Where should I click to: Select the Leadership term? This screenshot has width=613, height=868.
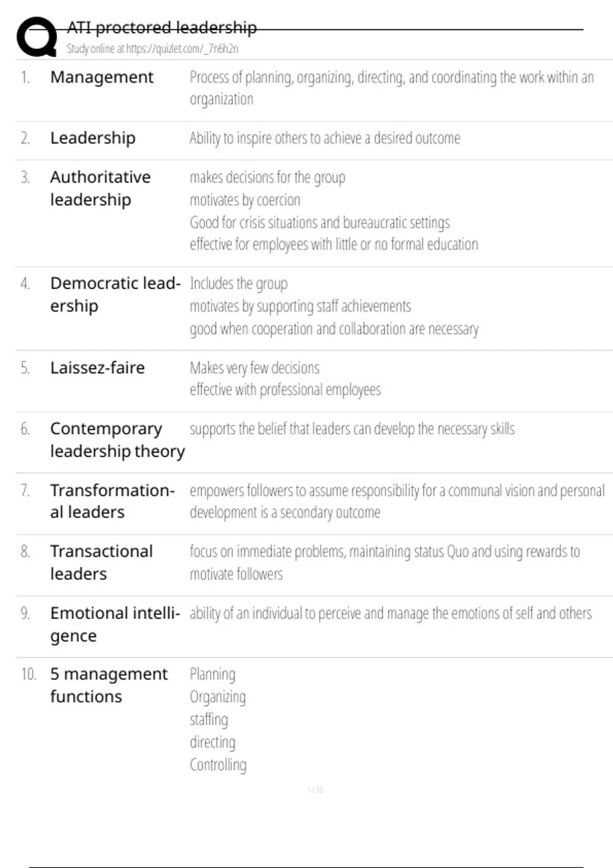click(x=92, y=138)
